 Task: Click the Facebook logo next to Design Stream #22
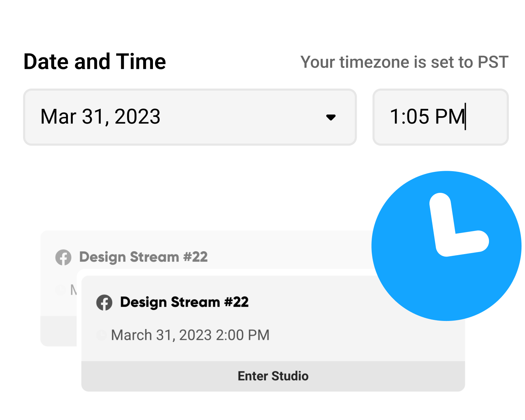(x=105, y=302)
